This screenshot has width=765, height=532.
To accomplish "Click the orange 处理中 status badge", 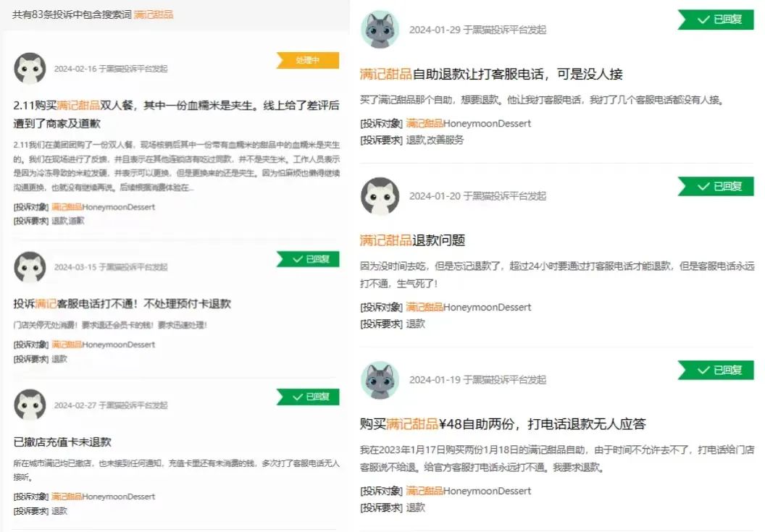I will click(x=308, y=60).
